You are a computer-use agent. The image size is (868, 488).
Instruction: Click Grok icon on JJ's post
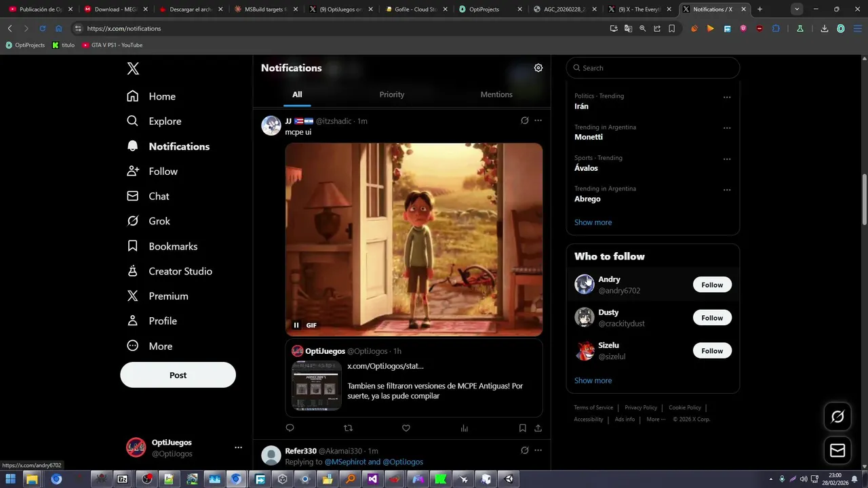pos(524,121)
